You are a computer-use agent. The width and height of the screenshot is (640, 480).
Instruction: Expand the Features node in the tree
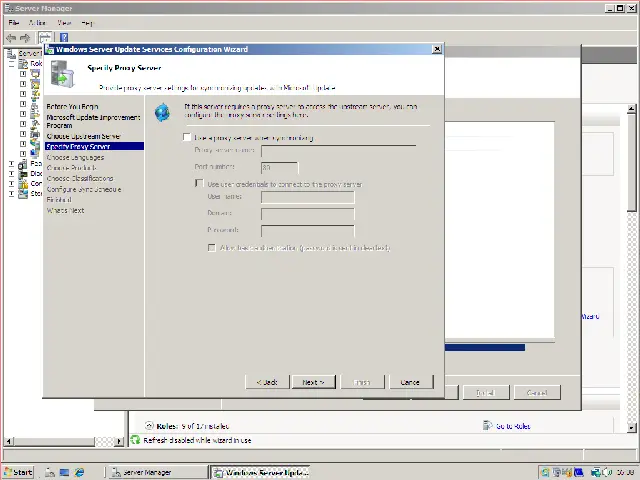[11, 164]
